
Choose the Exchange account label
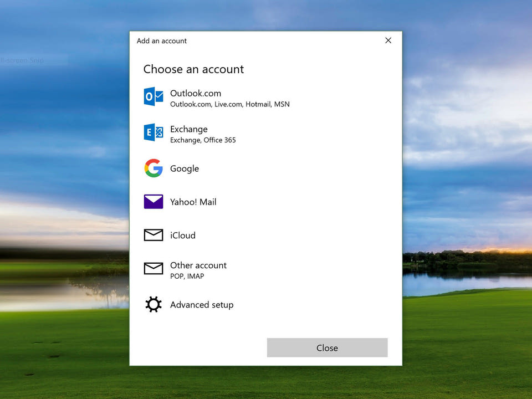tap(188, 129)
